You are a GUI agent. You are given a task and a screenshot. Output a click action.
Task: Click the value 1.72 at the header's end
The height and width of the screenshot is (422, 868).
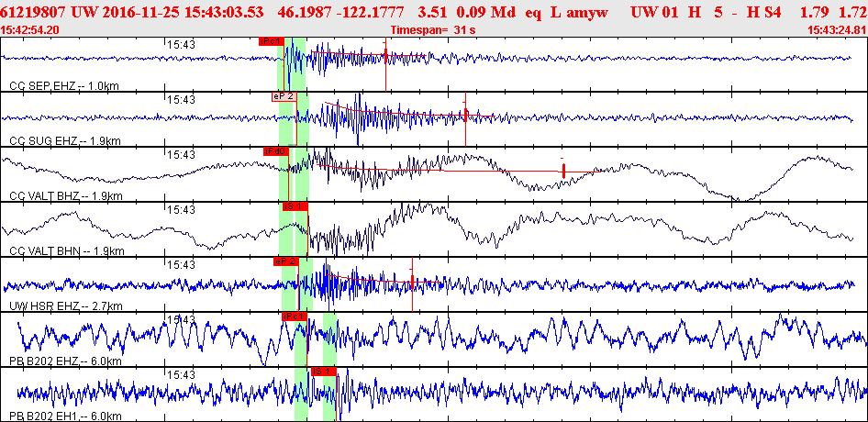coord(852,13)
